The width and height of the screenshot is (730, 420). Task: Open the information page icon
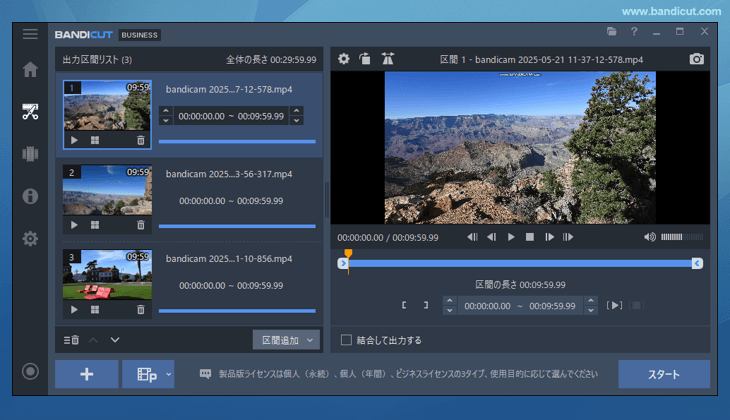click(30, 196)
